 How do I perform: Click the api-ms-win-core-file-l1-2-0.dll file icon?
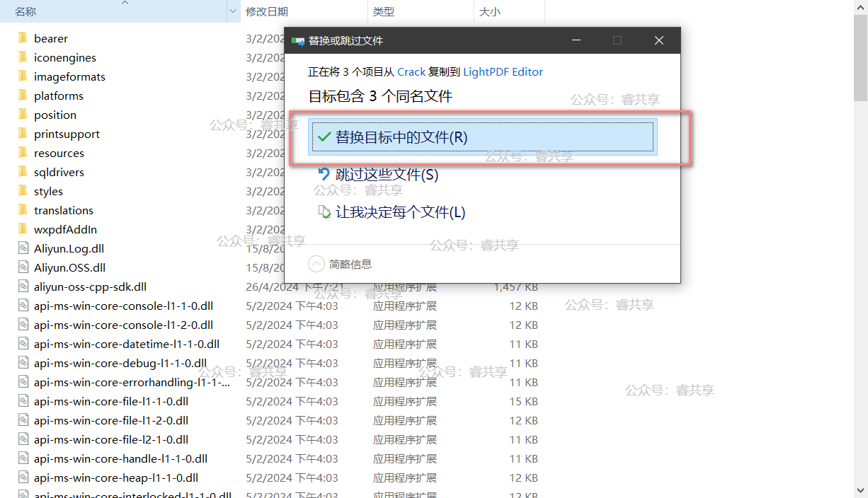pyautogui.click(x=22, y=420)
